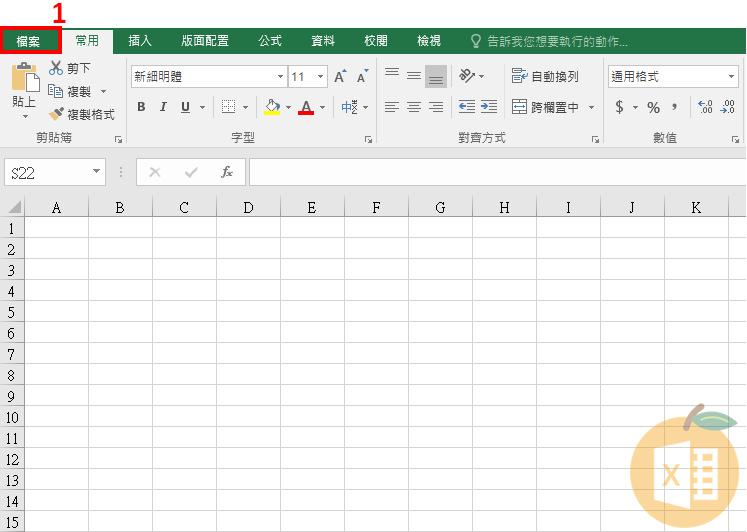Toggle italic formatting

coord(163,107)
